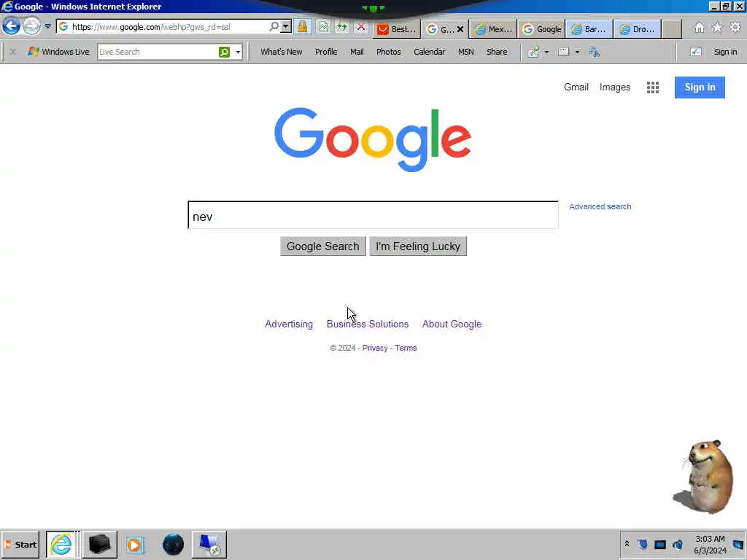Screen dimensions: 747x560
Task: Open the Advertising footer link
Action: click(x=289, y=324)
